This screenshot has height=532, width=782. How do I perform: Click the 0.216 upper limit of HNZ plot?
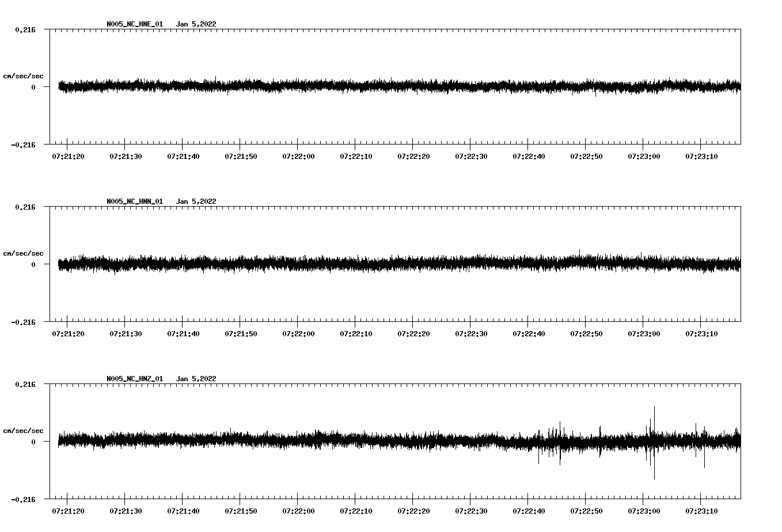pos(25,384)
